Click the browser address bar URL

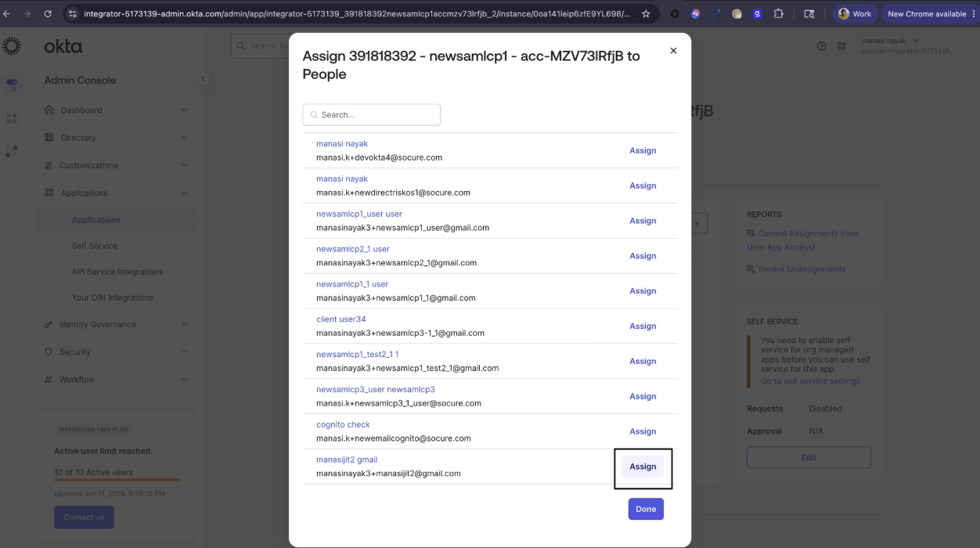pyautogui.click(x=357, y=13)
